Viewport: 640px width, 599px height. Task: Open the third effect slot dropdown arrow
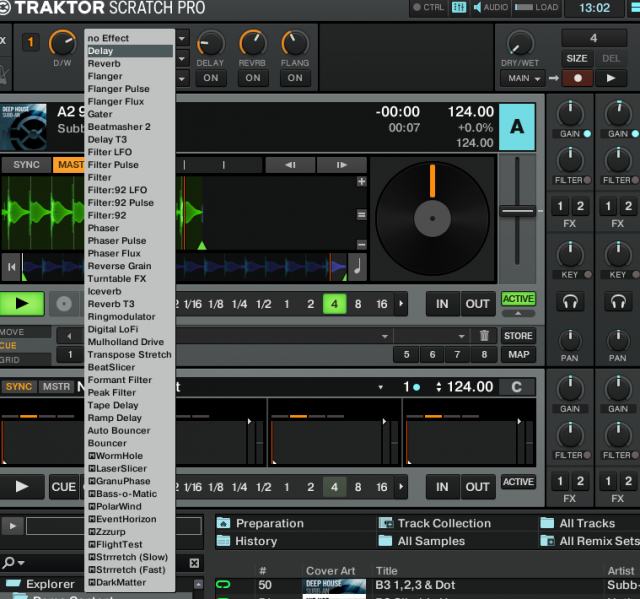182,78
